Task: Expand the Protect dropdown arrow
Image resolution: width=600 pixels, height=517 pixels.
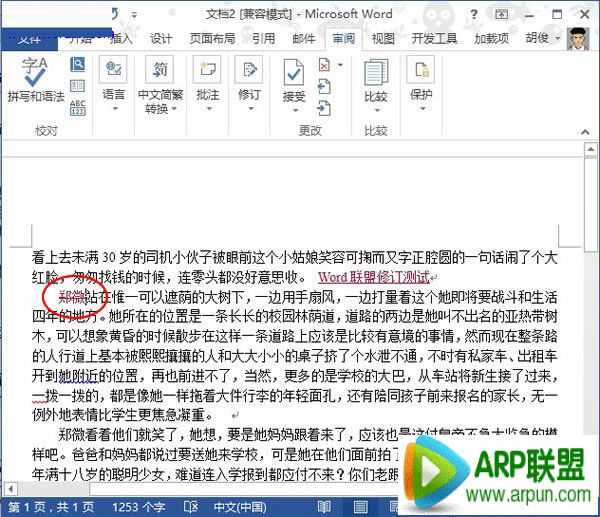Action: pyautogui.click(x=423, y=109)
